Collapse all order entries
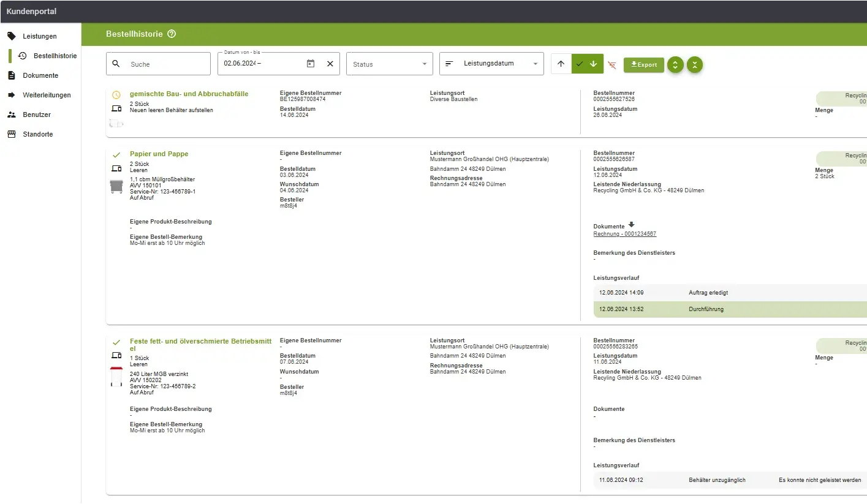 (x=694, y=65)
